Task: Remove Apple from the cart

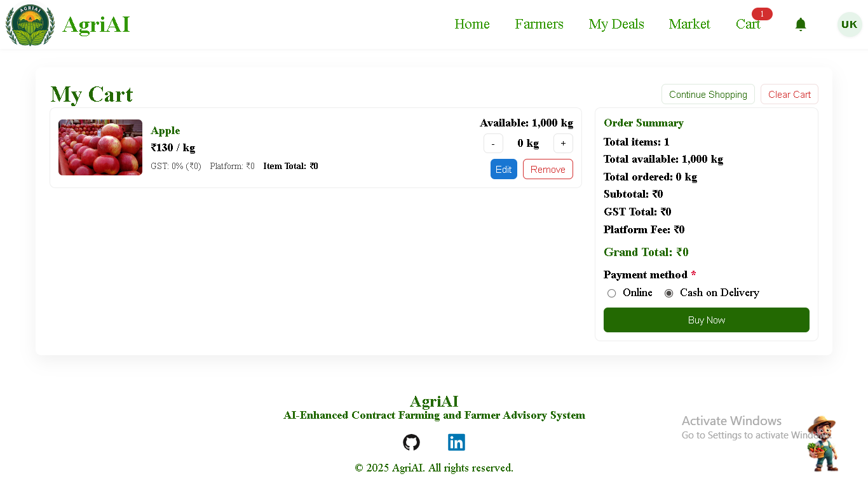Action: click(x=548, y=169)
